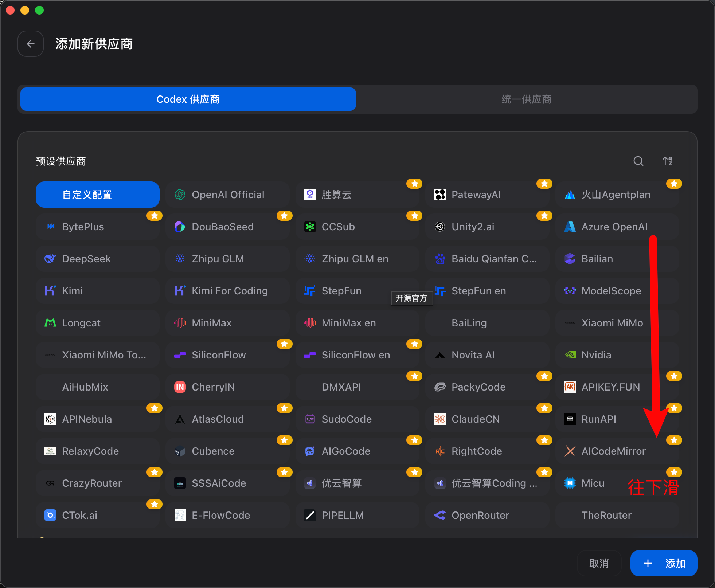Select the OpenAI Official provider
Screen dimensions: 715x588
227,195
